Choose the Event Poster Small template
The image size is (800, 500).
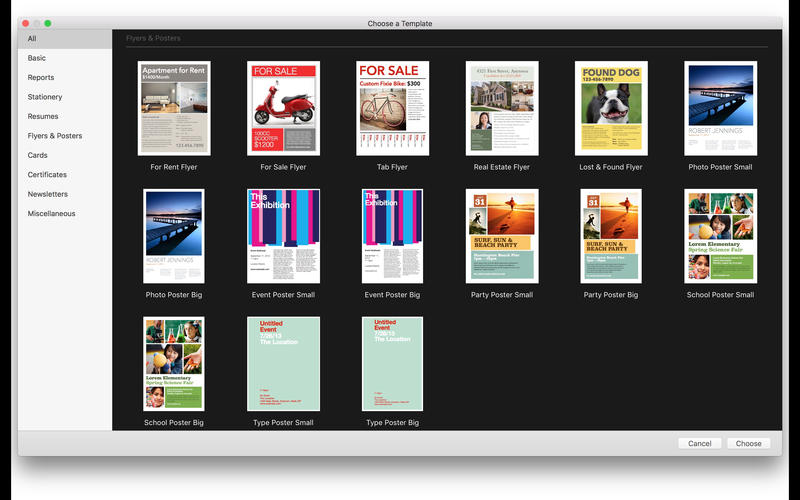[x=283, y=236]
